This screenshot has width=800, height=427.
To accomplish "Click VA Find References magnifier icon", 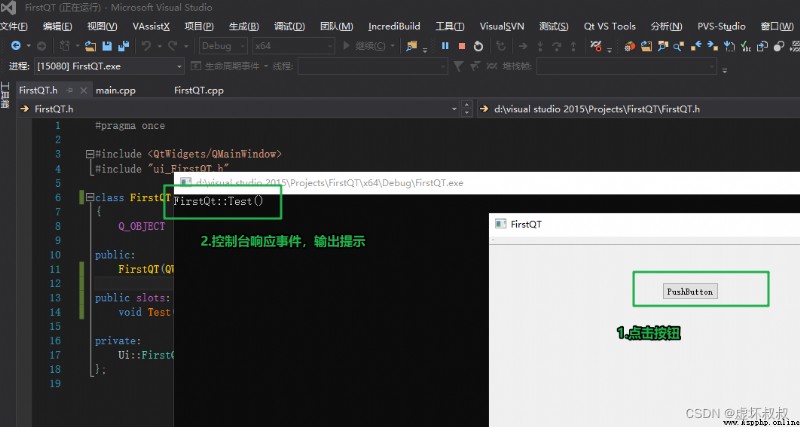I will [679, 46].
